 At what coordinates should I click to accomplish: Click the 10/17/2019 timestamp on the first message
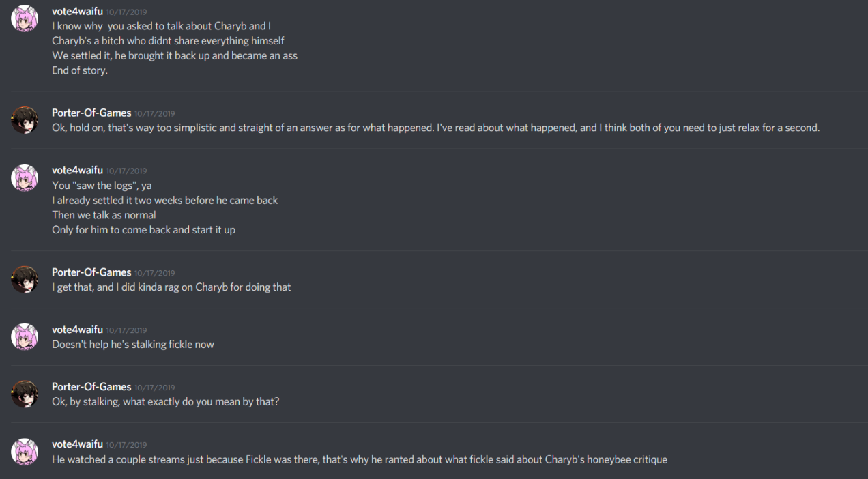coord(126,12)
